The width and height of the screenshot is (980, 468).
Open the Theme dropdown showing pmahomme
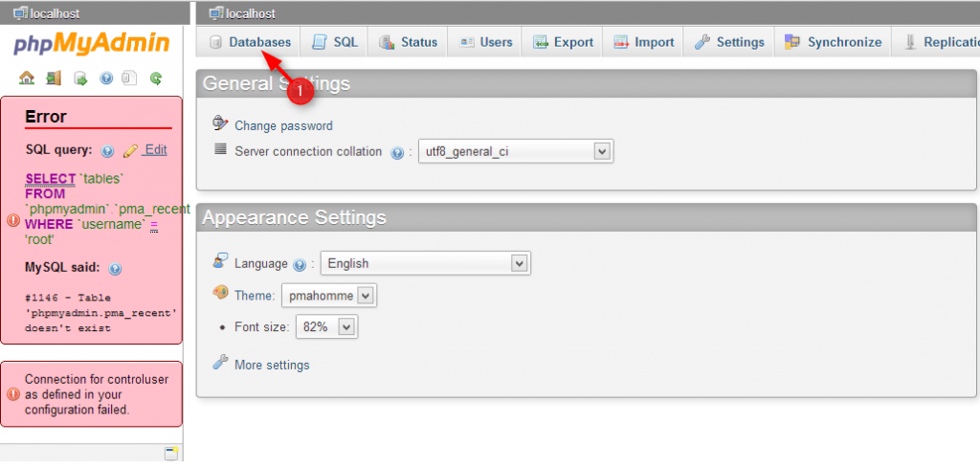pos(329,296)
